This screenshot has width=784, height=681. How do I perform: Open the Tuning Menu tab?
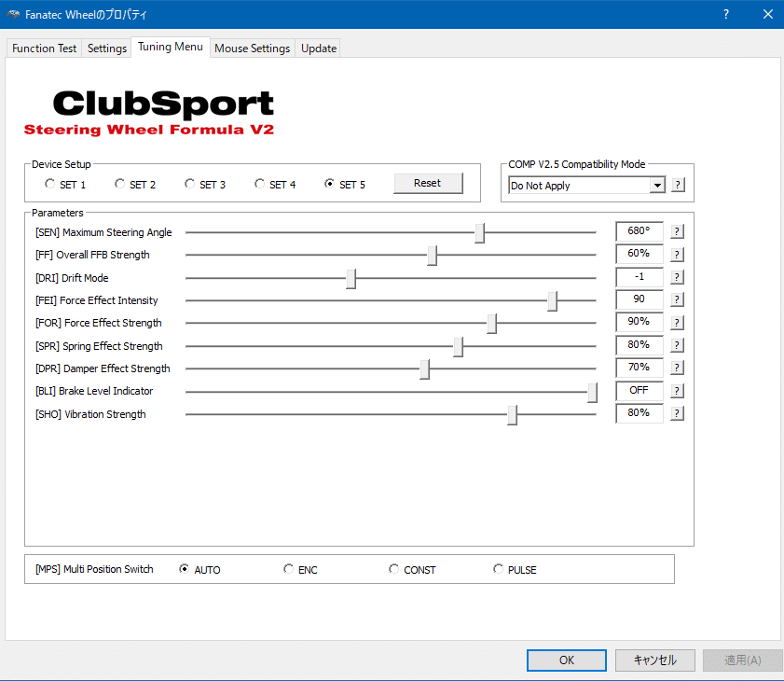171,47
